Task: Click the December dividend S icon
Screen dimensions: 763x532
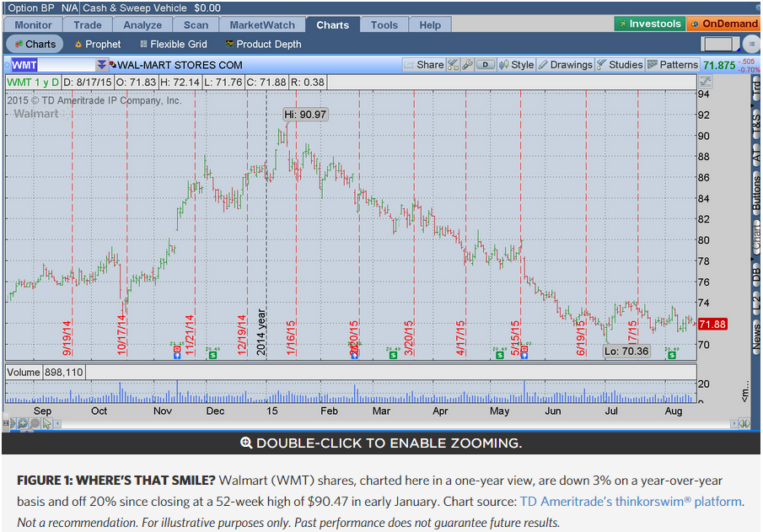Action: click(x=212, y=355)
